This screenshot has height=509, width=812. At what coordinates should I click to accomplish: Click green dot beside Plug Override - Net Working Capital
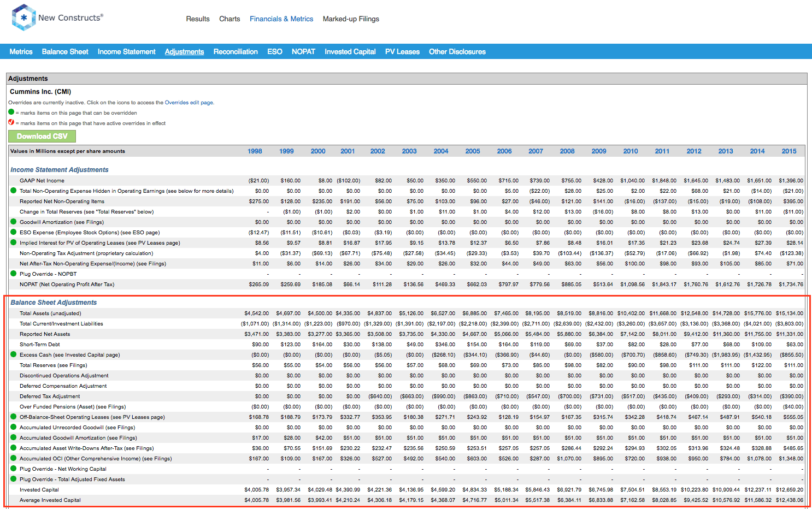[14, 469]
